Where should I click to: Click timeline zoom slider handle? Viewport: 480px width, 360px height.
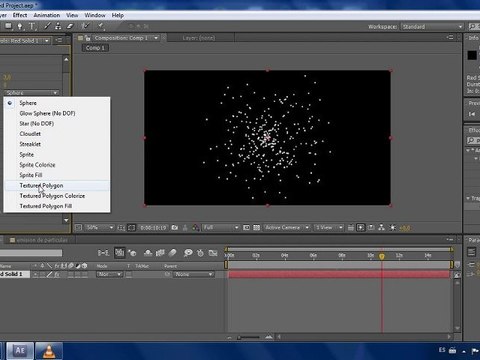pos(239,337)
